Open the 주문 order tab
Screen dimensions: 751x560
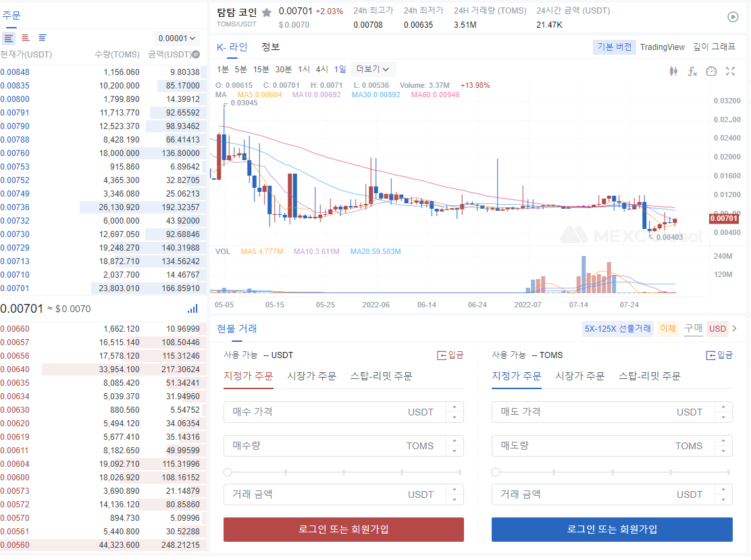click(11, 16)
